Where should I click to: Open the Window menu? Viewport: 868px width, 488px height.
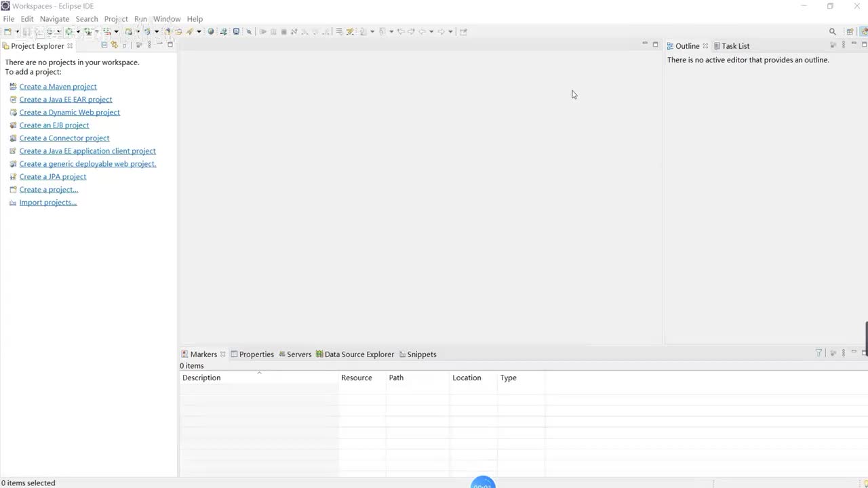click(167, 19)
